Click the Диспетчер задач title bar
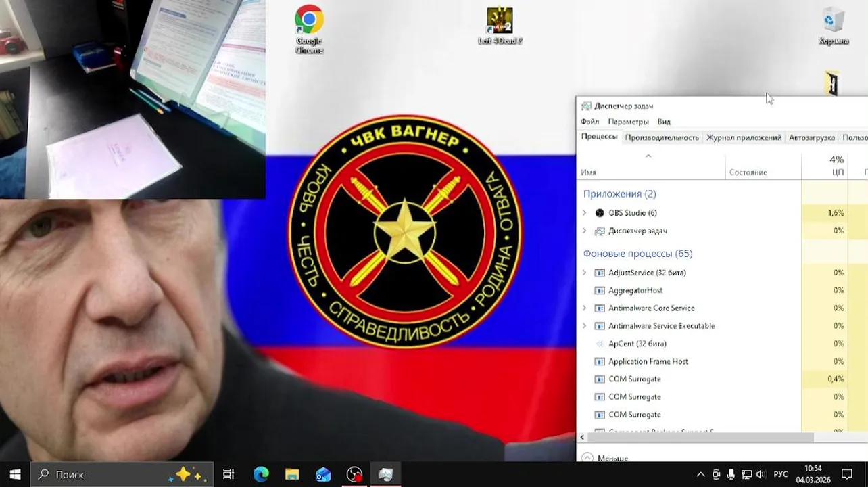Image resolution: width=868 pixels, height=487 pixels. pyautogui.click(x=722, y=106)
